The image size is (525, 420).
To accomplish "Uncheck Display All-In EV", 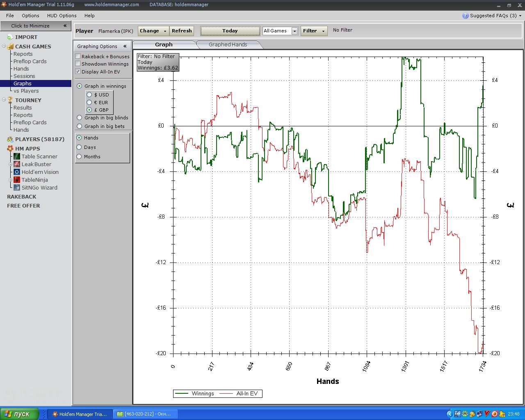I will pyautogui.click(x=78, y=71).
